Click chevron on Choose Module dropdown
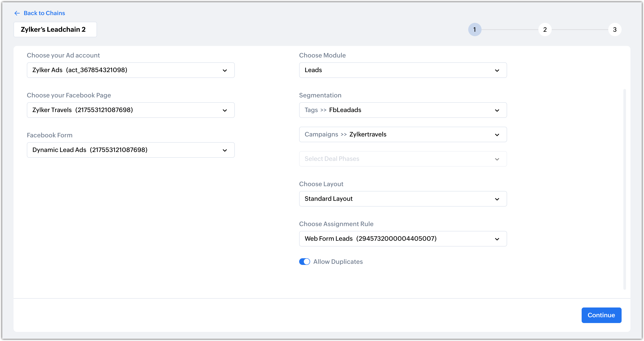This screenshot has height=341, width=644. click(x=497, y=71)
